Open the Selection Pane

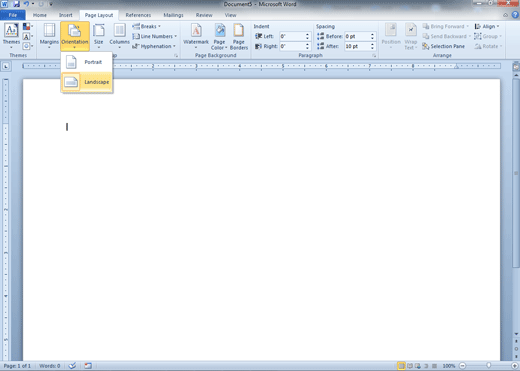443,46
